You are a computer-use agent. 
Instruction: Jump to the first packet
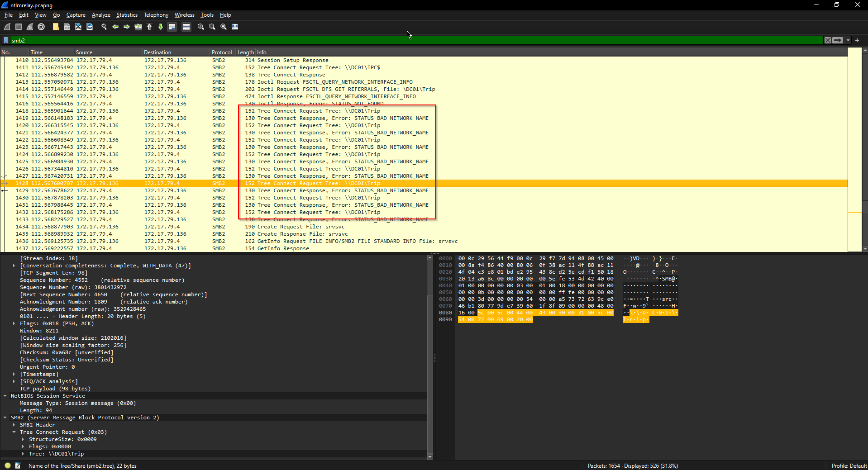tap(149, 27)
